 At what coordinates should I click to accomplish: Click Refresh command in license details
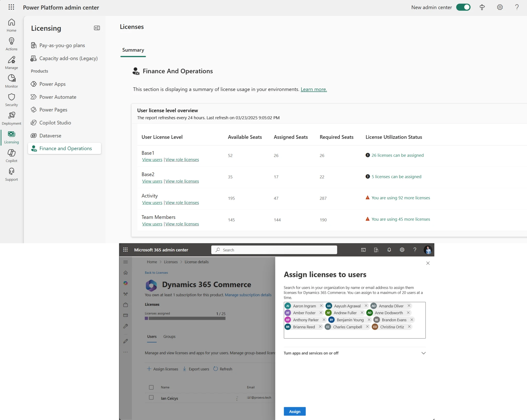pyautogui.click(x=223, y=369)
